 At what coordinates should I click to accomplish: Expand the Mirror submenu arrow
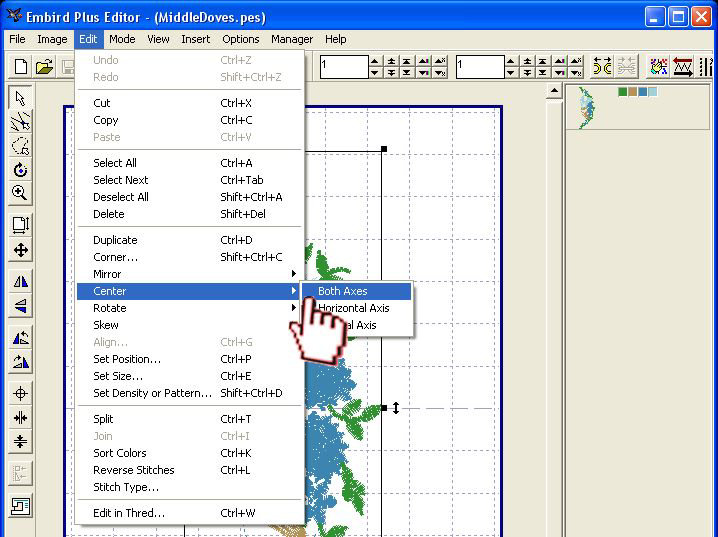coord(294,274)
